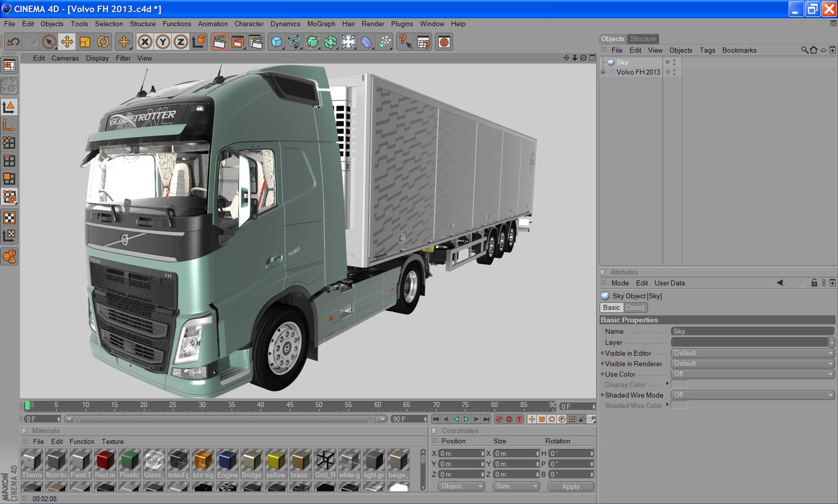Screen dimensions: 838x504
Task: Activate the Rotate tool
Action: tap(103, 42)
